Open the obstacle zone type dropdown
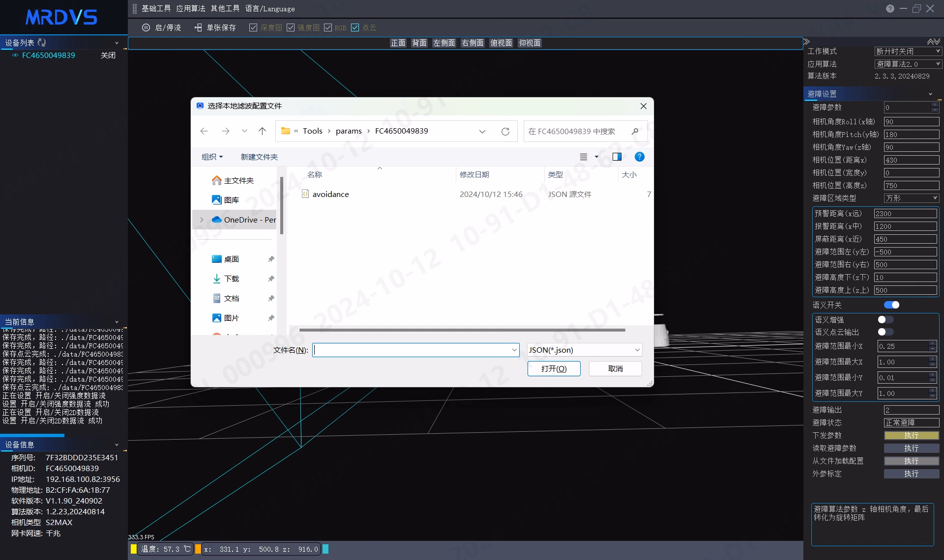This screenshot has width=944, height=560. [x=912, y=198]
